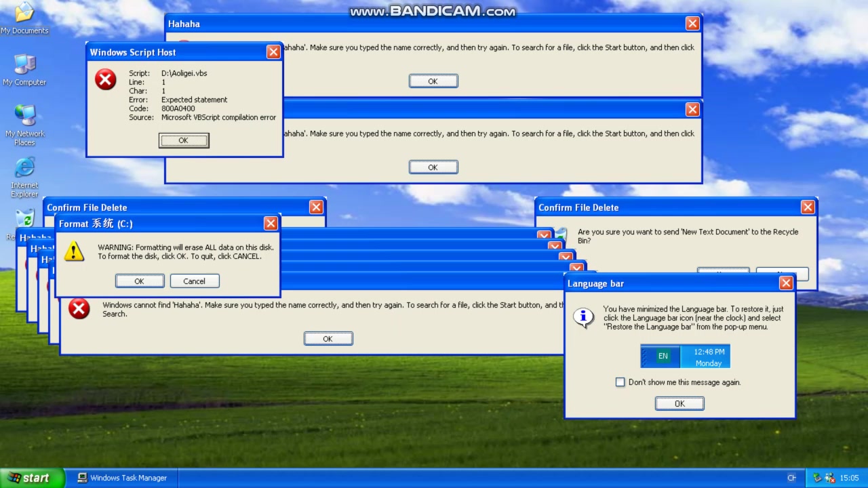Image resolution: width=868 pixels, height=488 pixels.
Task: Close left Confirm File Delete dialog
Action: click(x=316, y=207)
